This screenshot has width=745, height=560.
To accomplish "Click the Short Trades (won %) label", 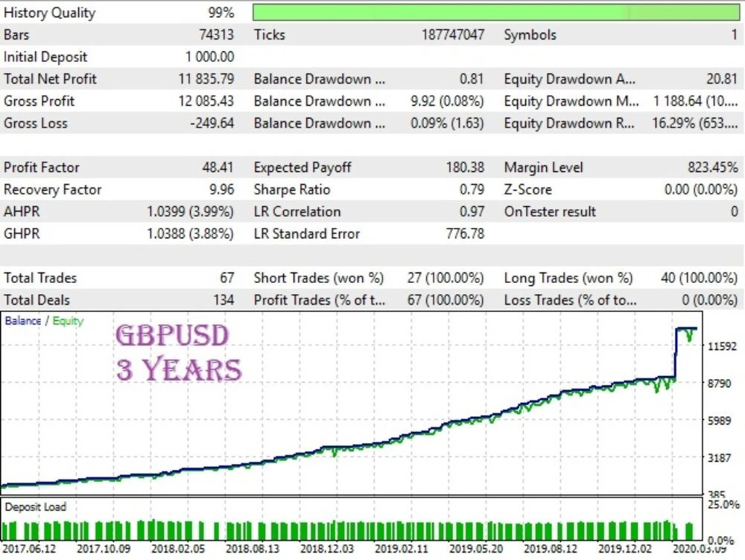I will pyautogui.click(x=318, y=278).
